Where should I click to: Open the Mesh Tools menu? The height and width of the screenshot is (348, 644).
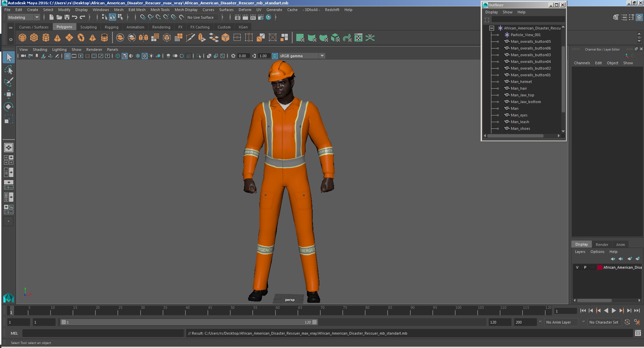point(160,10)
